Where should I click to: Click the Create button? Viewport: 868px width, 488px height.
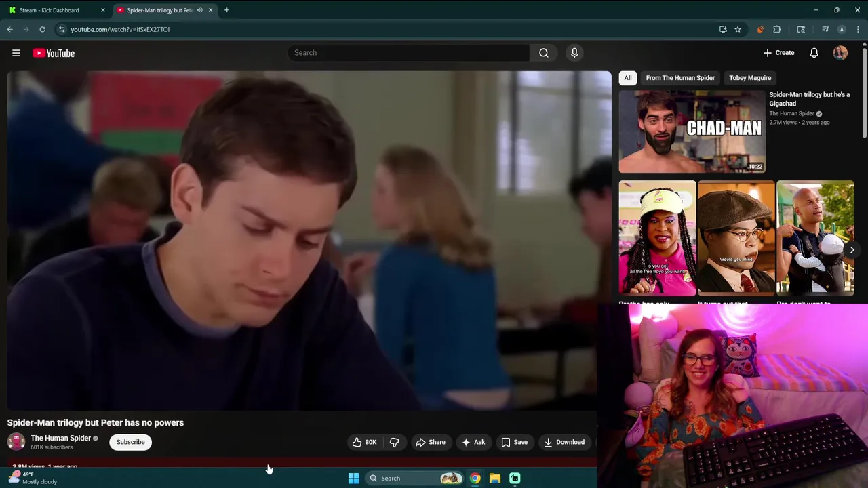tap(778, 53)
